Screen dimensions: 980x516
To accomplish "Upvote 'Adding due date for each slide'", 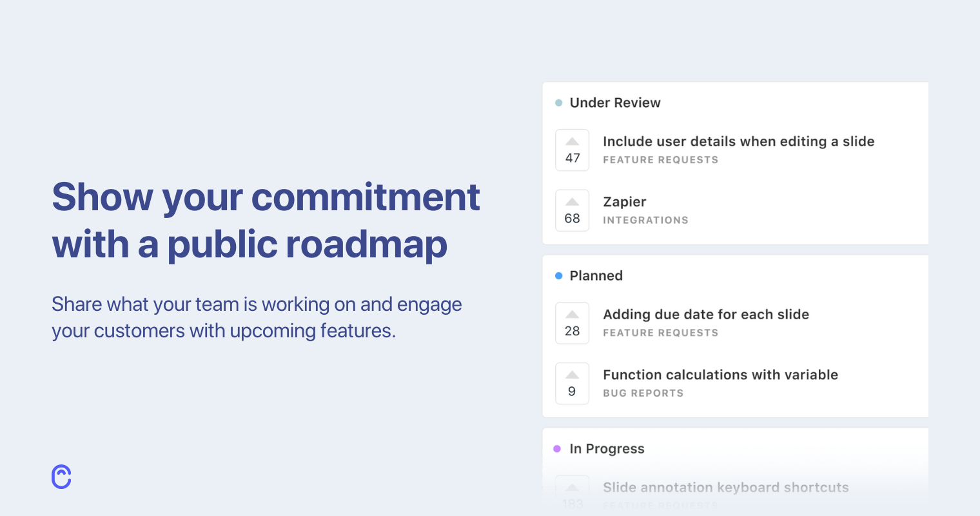I will (572, 323).
